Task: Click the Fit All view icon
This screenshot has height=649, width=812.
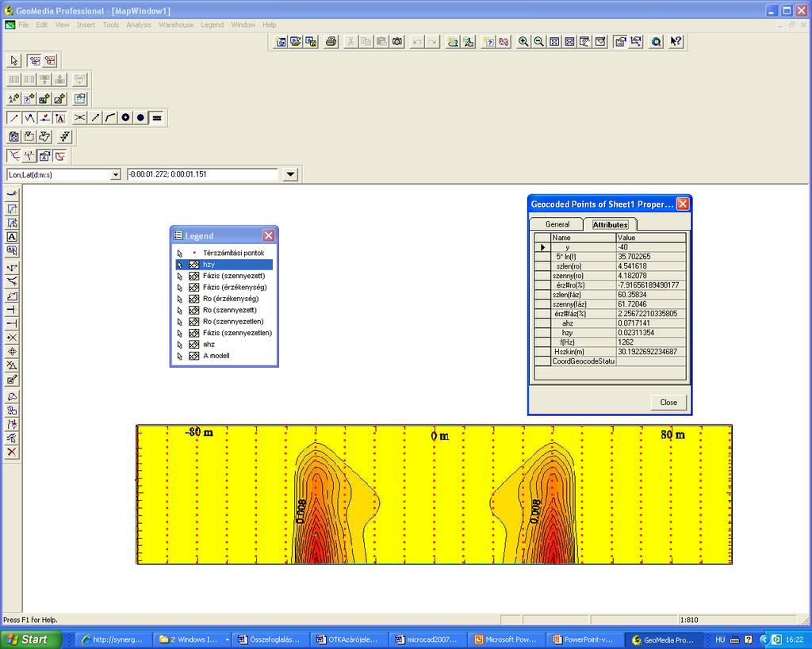Action: click(554, 42)
